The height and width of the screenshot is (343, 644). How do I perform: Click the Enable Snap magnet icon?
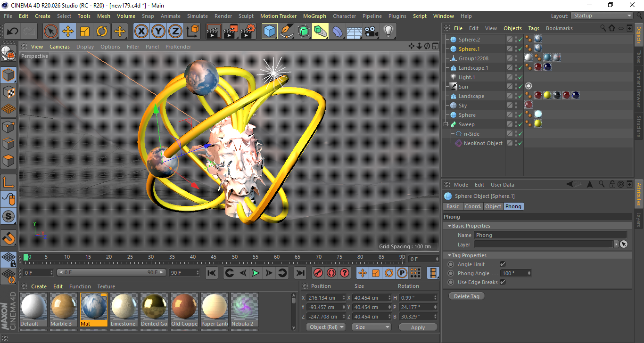click(8, 238)
